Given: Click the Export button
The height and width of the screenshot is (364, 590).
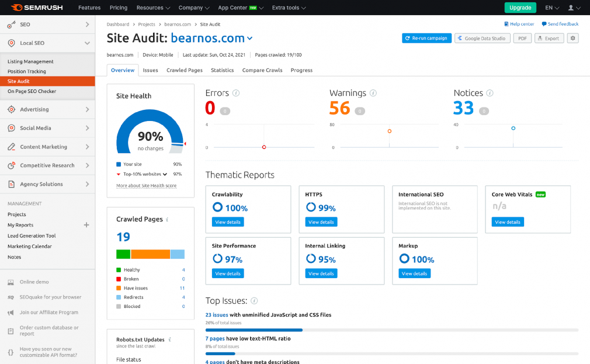Looking at the screenshot, I should tap(549, 38).
